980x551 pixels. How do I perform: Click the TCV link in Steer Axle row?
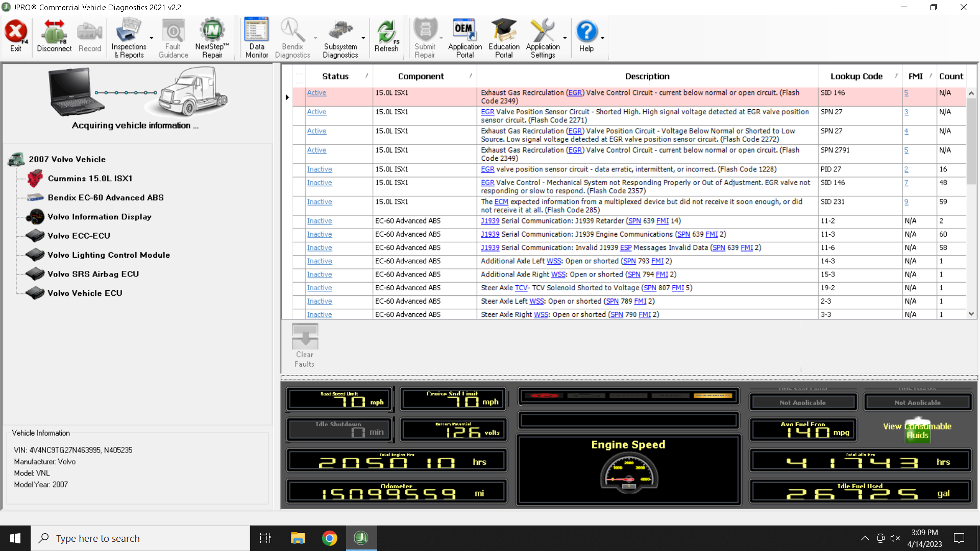click(x=521, y=288)
